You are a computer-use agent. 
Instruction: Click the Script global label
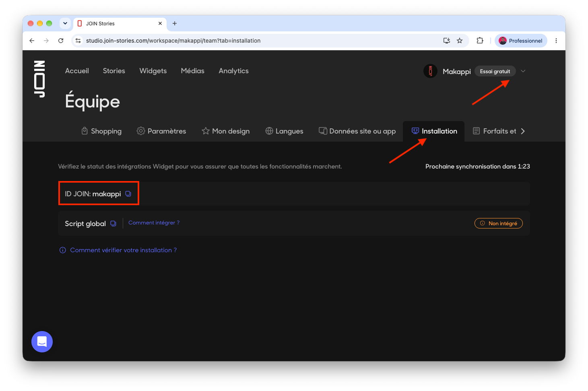click(85, 224)
